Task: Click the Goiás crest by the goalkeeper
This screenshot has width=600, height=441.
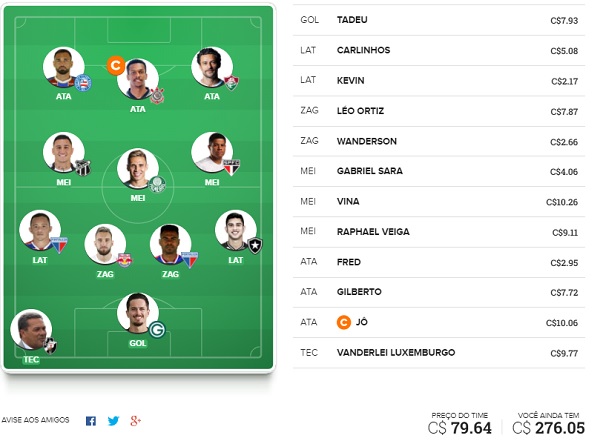Action: pos(157,330)
